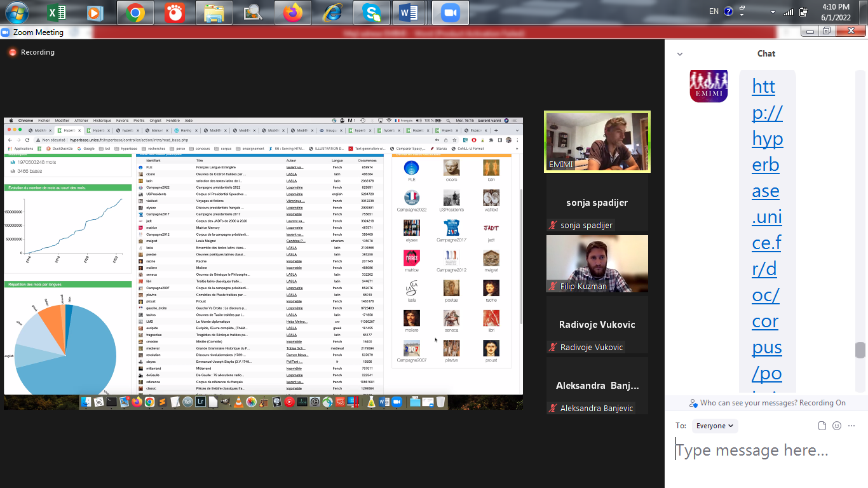Open the emoji picker in chat
Image resolution: width=868 pixels, height=488 pixels.
tap(837, 426)
